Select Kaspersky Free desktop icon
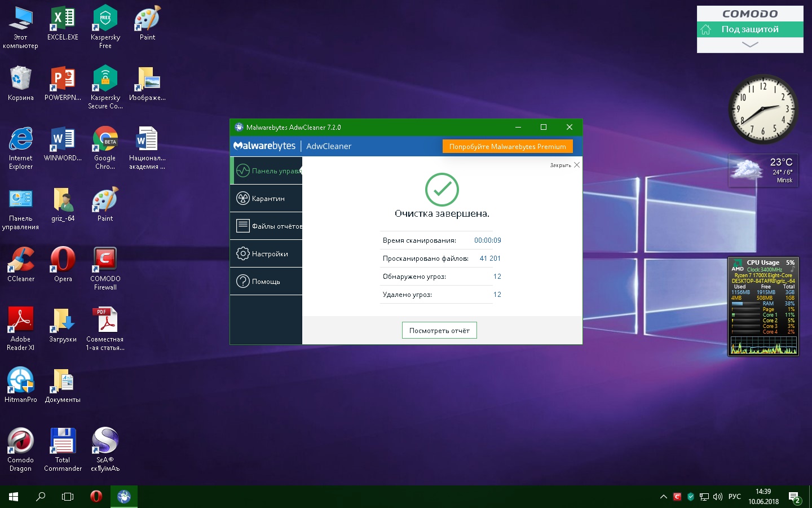Viewport: 812px width, 508px height. click(105, 26)
